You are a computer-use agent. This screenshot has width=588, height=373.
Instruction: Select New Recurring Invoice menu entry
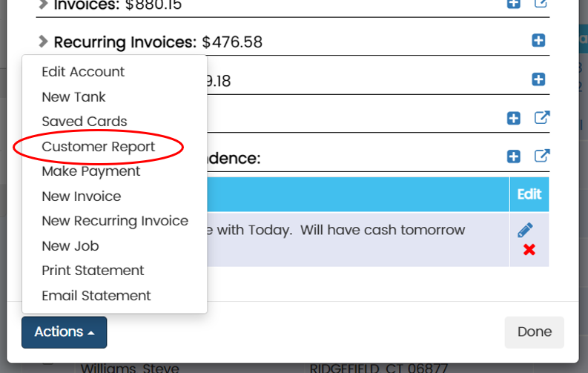115,221
